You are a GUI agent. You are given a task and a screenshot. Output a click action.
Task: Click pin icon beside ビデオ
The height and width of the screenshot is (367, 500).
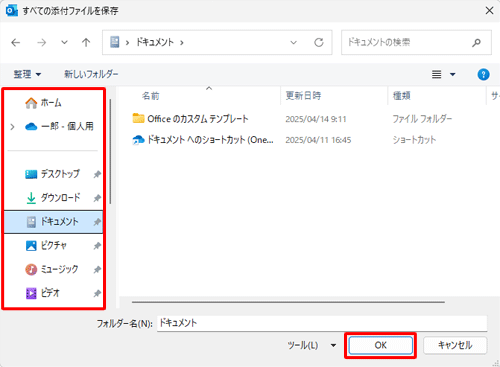(97, 294)
